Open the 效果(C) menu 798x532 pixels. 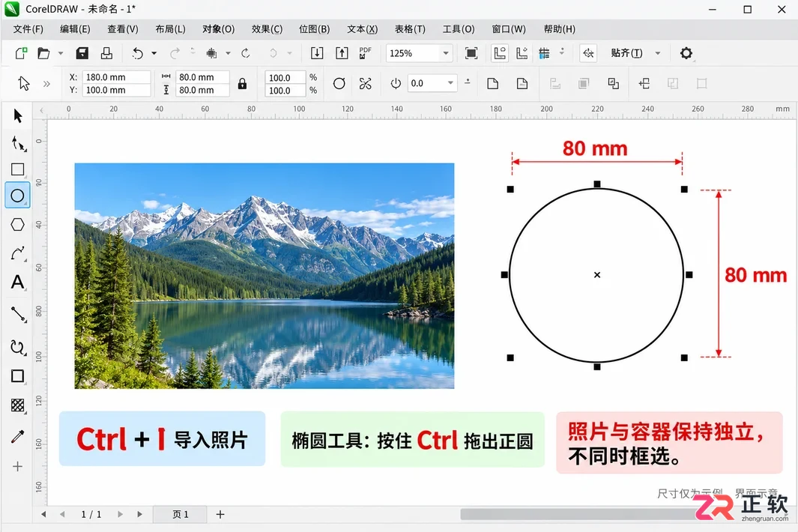click(x=267, y=29)
